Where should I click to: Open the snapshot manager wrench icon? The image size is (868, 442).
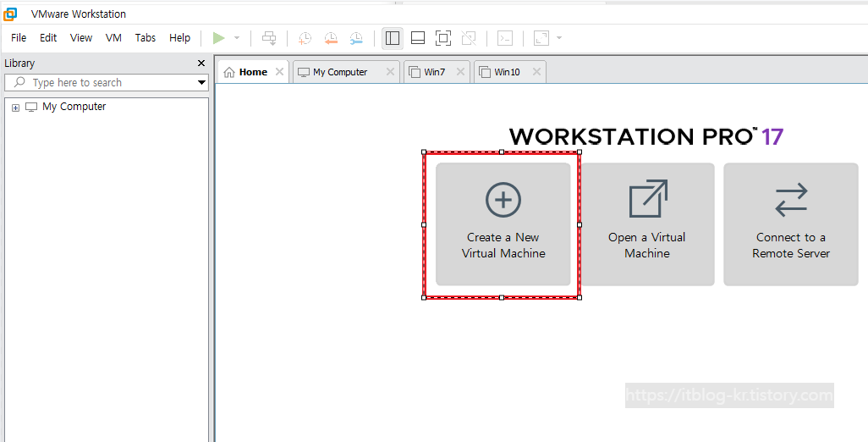click(356, 38)
